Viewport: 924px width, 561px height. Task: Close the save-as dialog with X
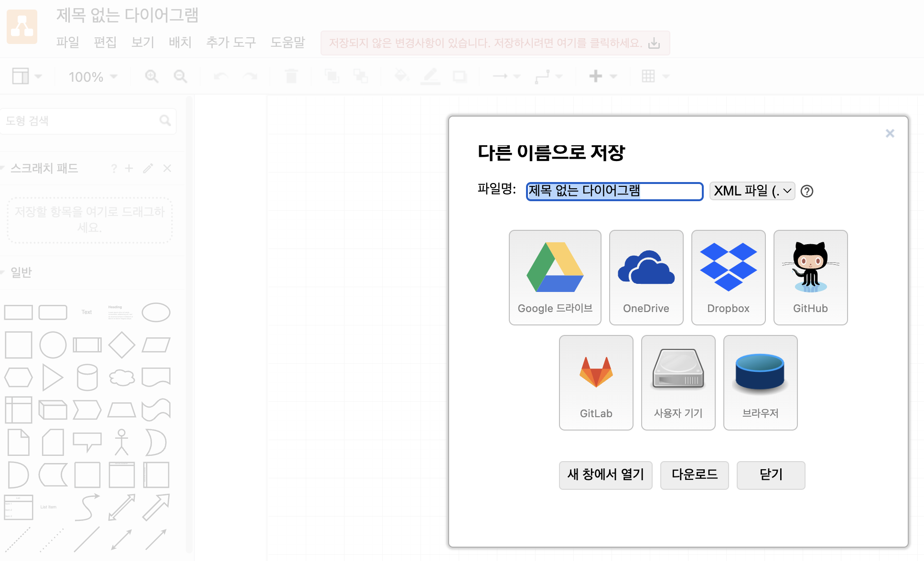(890, 133)
